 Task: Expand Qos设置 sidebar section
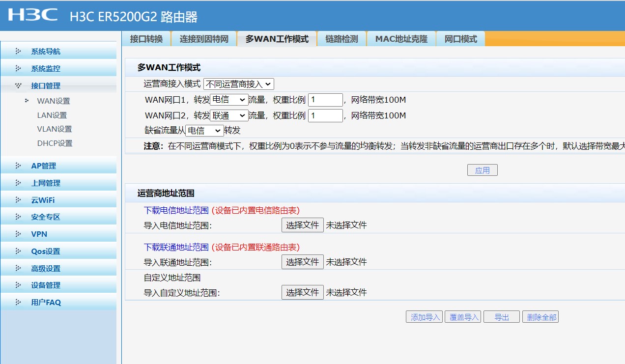click(58, 251)
